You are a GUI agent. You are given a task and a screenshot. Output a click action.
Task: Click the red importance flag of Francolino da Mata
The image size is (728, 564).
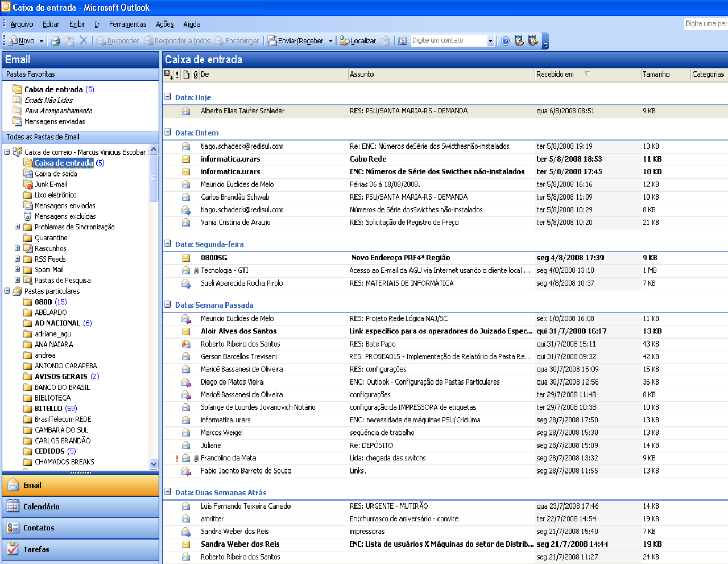click(x=177, y=458)
